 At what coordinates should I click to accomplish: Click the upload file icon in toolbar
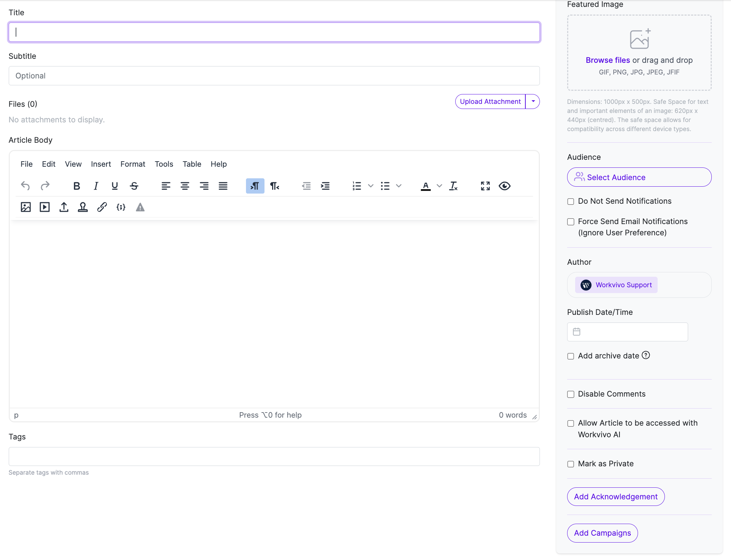coord(64,207)
